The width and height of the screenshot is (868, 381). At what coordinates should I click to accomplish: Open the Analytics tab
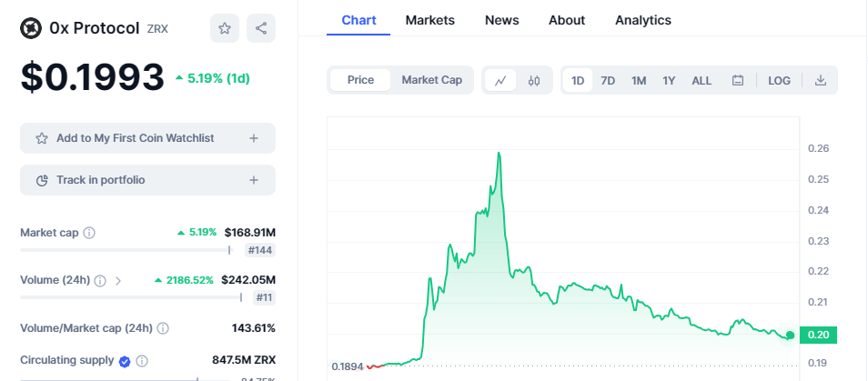tap(643, 21)
